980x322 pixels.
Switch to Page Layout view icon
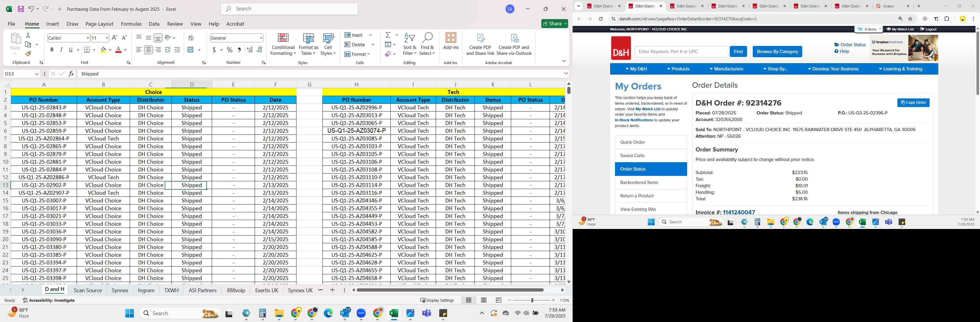pos(483,300)
